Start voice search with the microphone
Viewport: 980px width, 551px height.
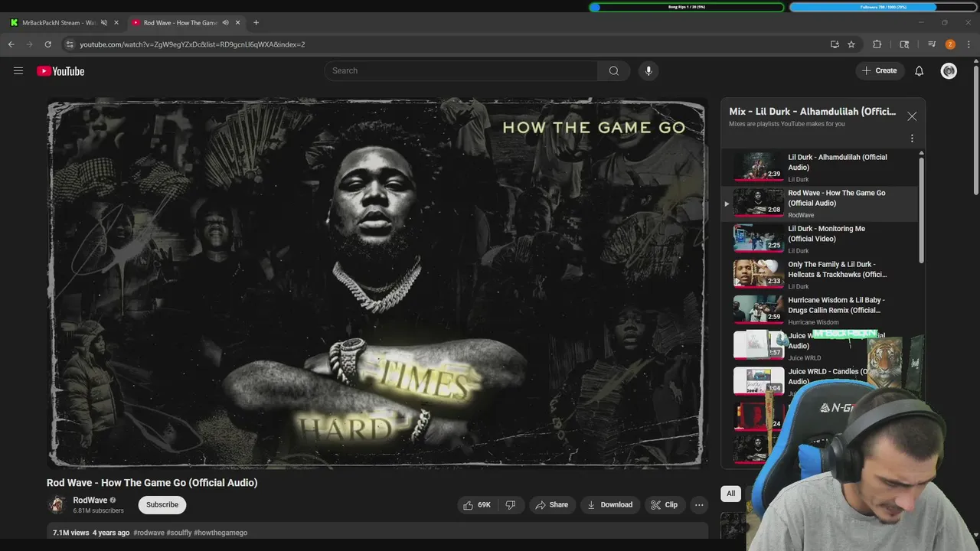tap(648, 70)
